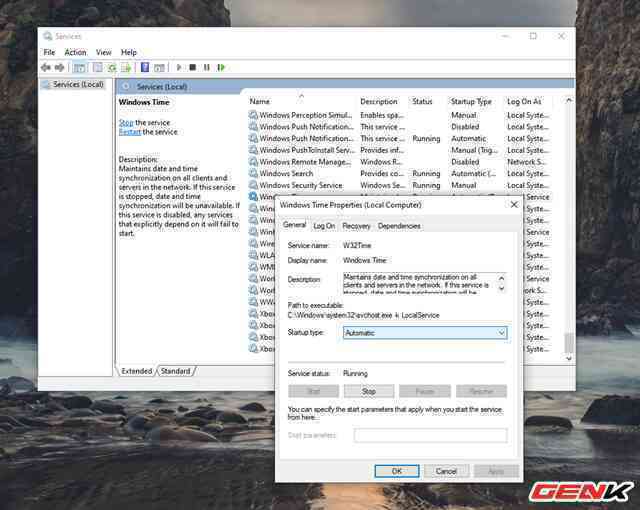Screen dimensions: 640x510
Task: Click the Start Service play icon
Action: coord(179,67)
